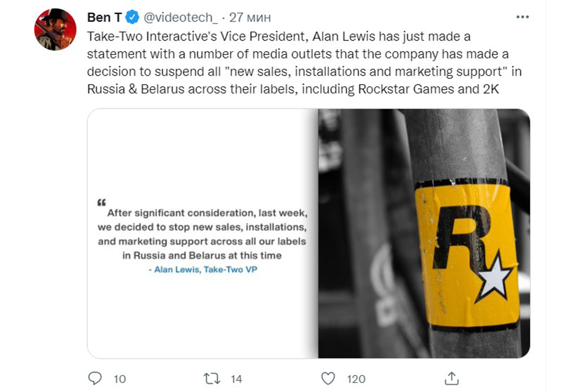Image resolution: width=588 pixels, height=392 pixels.
Task: Click the retweet arrows icon
Action: click(x=211, y=378)
